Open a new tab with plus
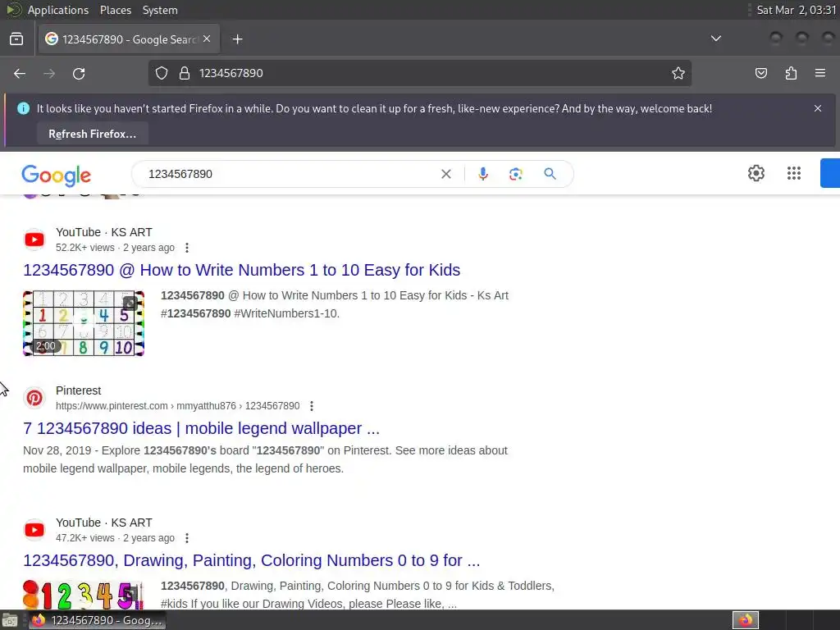The width and height of the screenshot is (840, 630). pyautogui.click(x=238, y=39)
